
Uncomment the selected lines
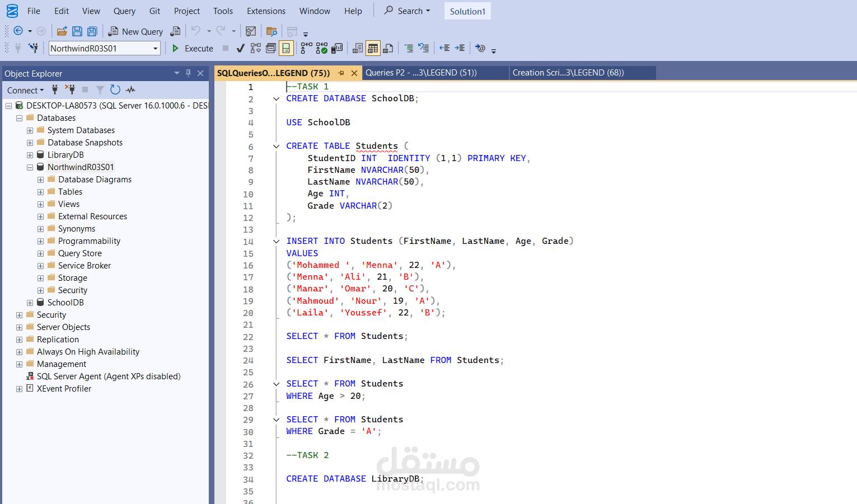coord(424,48)
